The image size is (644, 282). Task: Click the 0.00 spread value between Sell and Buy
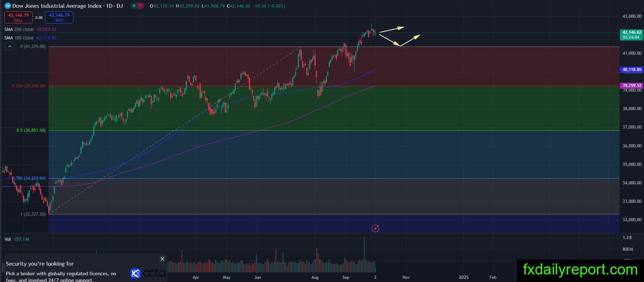39,17
